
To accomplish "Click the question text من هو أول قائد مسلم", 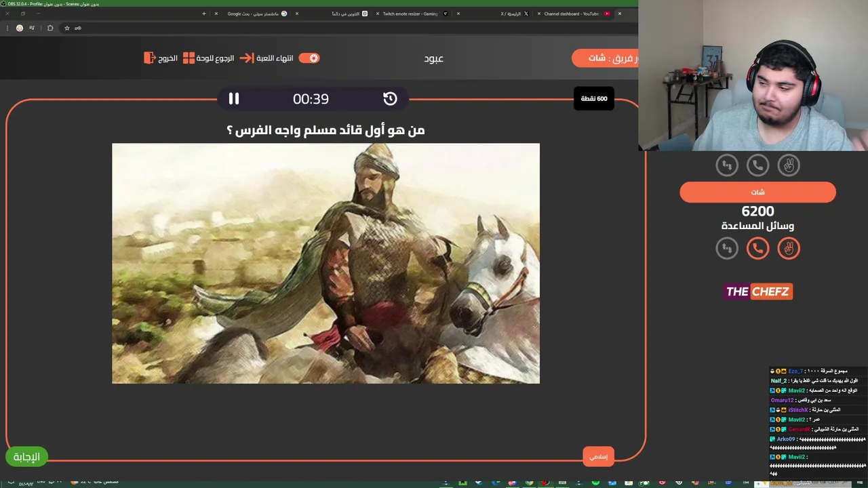I will 325,129.
